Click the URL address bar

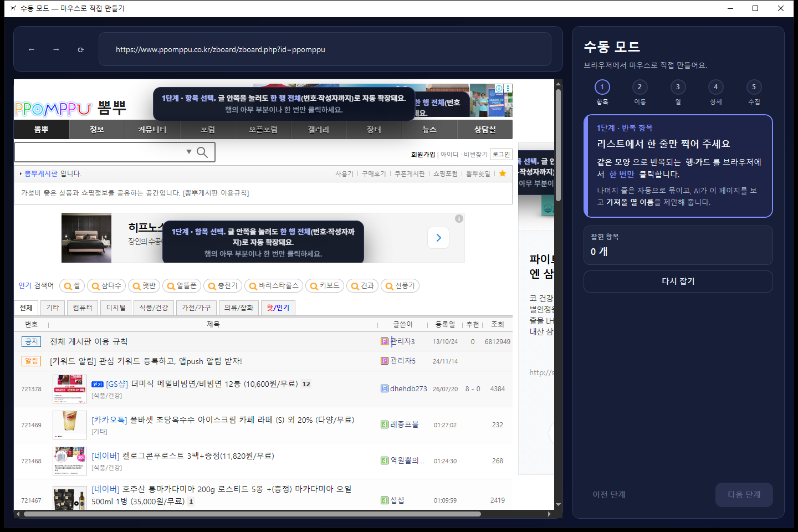pos(325,49)
